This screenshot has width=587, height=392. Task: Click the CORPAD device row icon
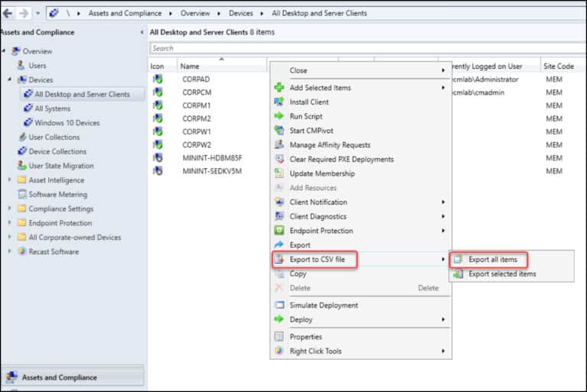158,79
